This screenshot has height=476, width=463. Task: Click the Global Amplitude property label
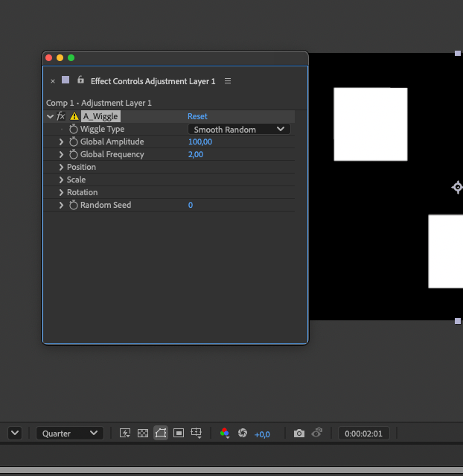(112, 142)
